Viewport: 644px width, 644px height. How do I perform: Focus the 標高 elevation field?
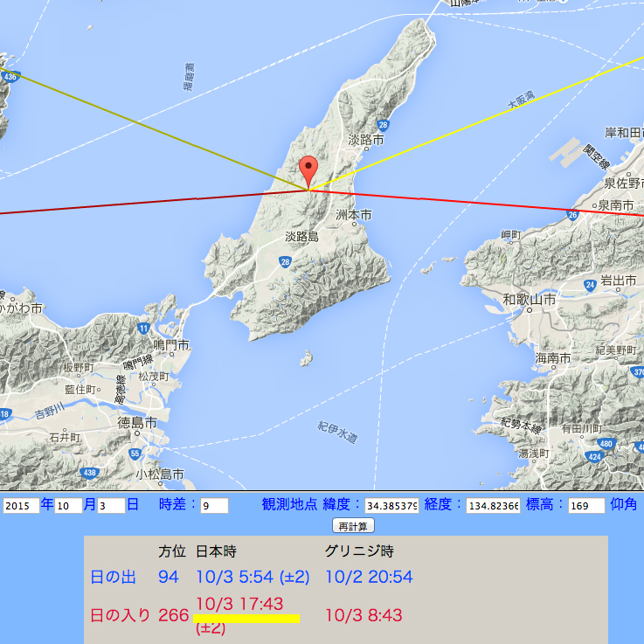585,505
